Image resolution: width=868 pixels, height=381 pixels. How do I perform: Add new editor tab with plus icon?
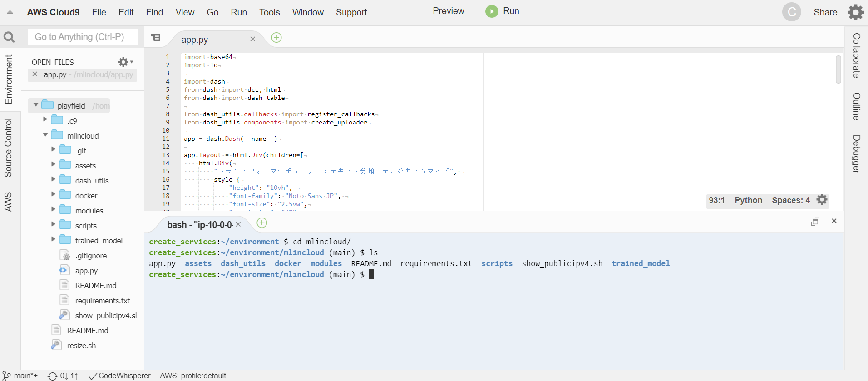276,38
